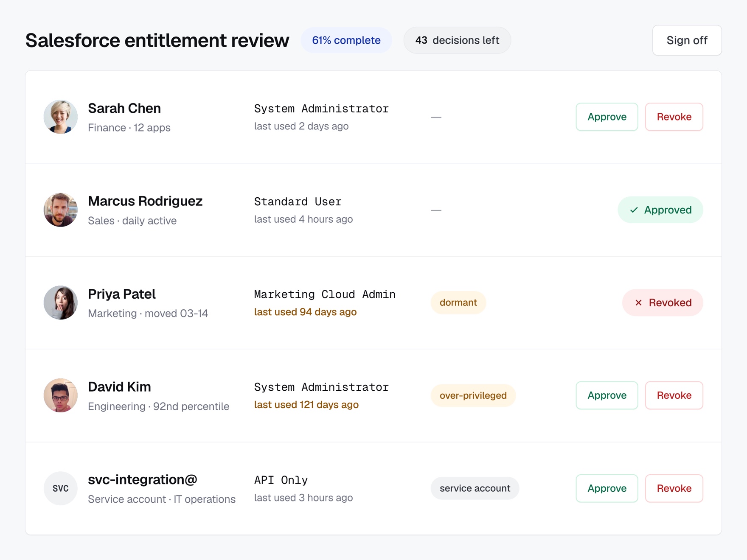Viewport: 747px width, 560px height.
Task: Click Sarah Chen's System Administrator role
Action: click(321, 109)
